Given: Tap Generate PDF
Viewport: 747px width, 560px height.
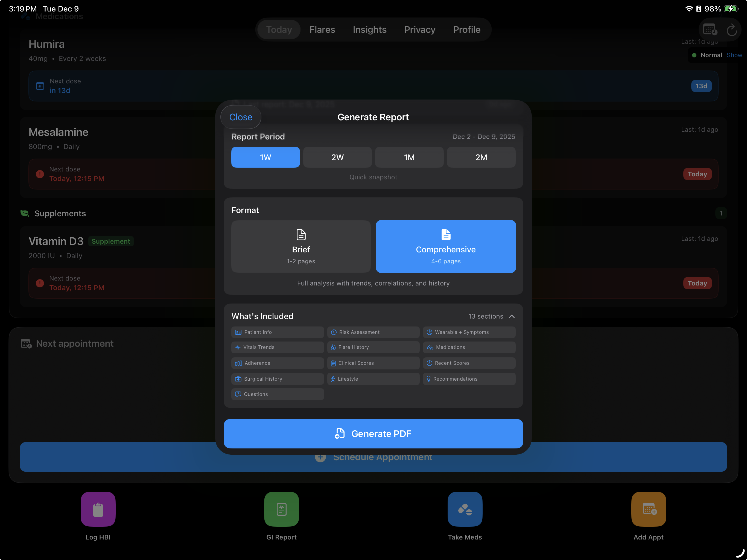Looking at the screenshot, I should point(373,434).
